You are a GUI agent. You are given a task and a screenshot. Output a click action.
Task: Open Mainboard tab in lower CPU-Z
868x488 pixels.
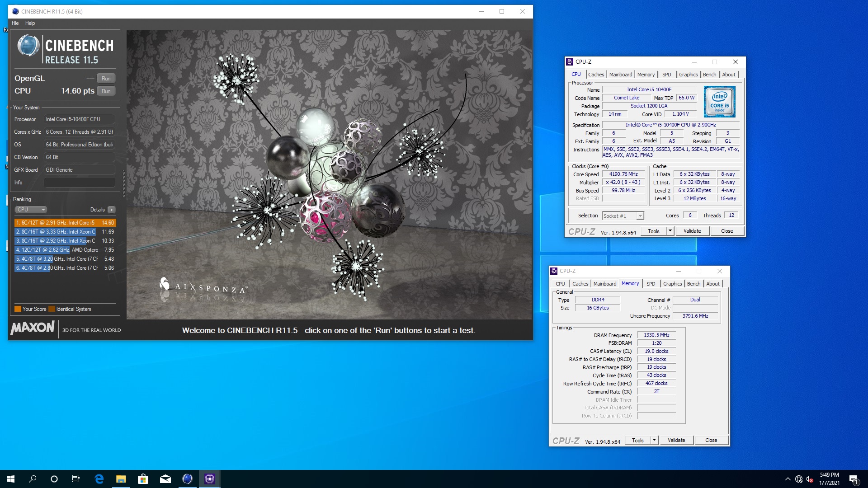[x=604, y=284]
